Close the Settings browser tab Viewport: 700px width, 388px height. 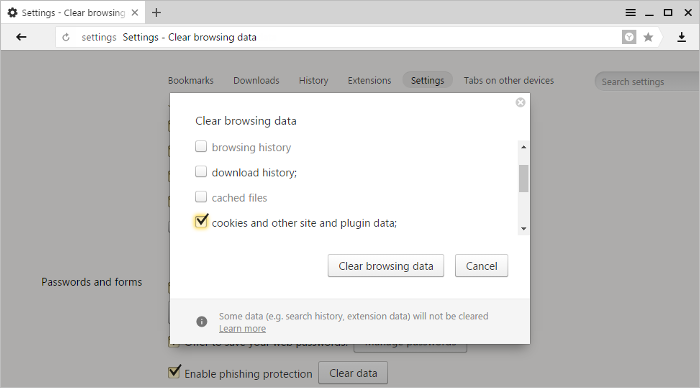click(135, 13)
